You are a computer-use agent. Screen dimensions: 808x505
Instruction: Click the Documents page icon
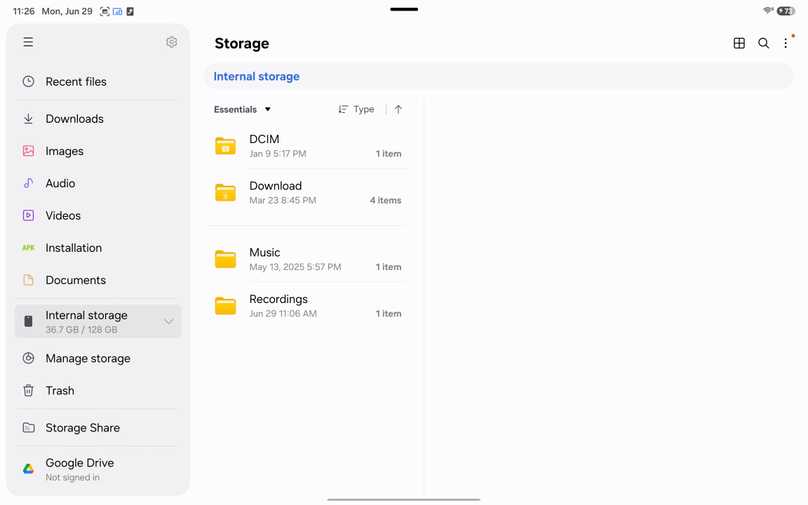(x=28, y=280)
